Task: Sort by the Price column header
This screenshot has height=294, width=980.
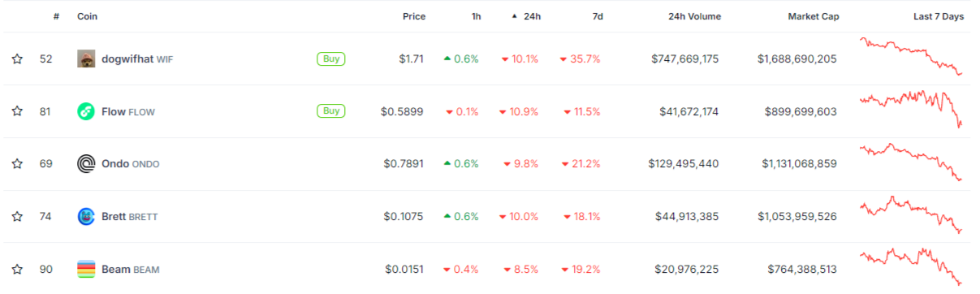Action: (x=414, y=16)
